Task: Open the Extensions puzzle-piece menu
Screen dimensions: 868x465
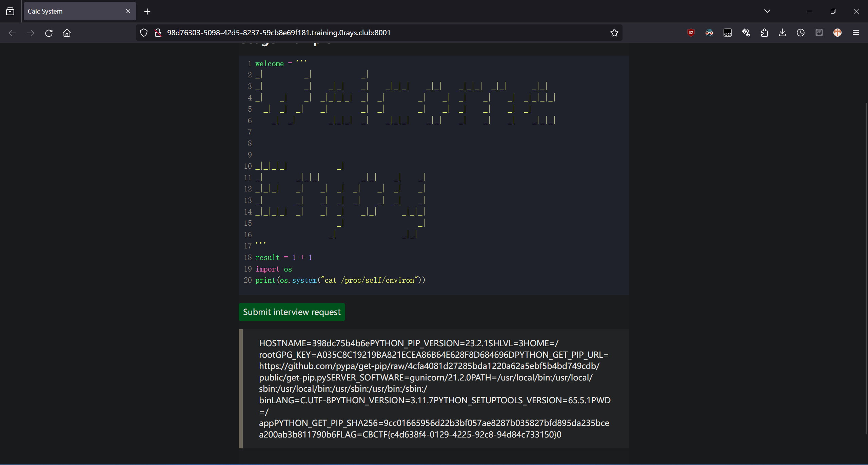Action: 764,33
